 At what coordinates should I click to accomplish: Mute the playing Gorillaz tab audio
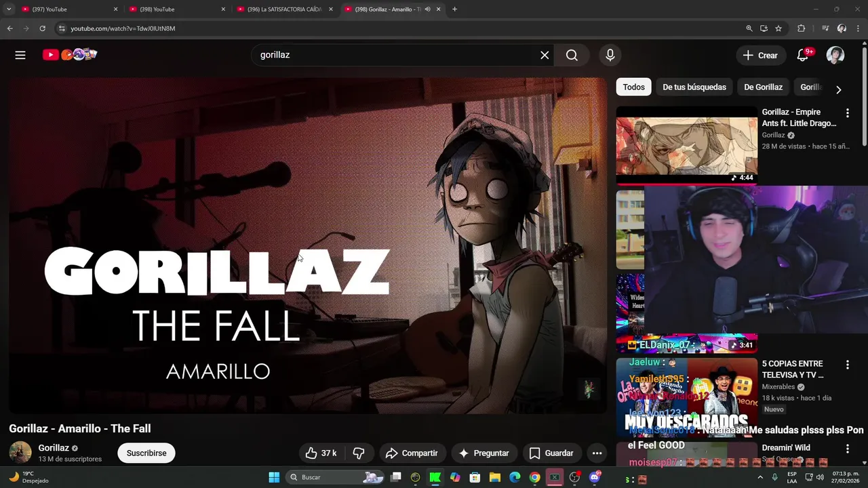point(427,9)
